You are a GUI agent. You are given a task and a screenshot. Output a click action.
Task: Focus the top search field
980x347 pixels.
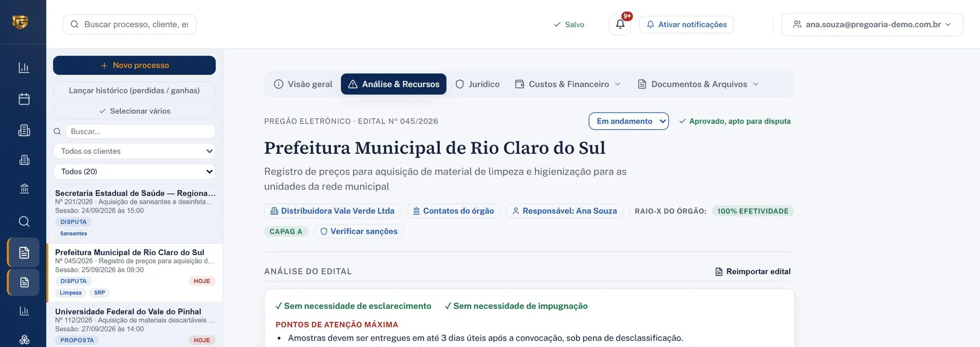[x=130, y=24]
